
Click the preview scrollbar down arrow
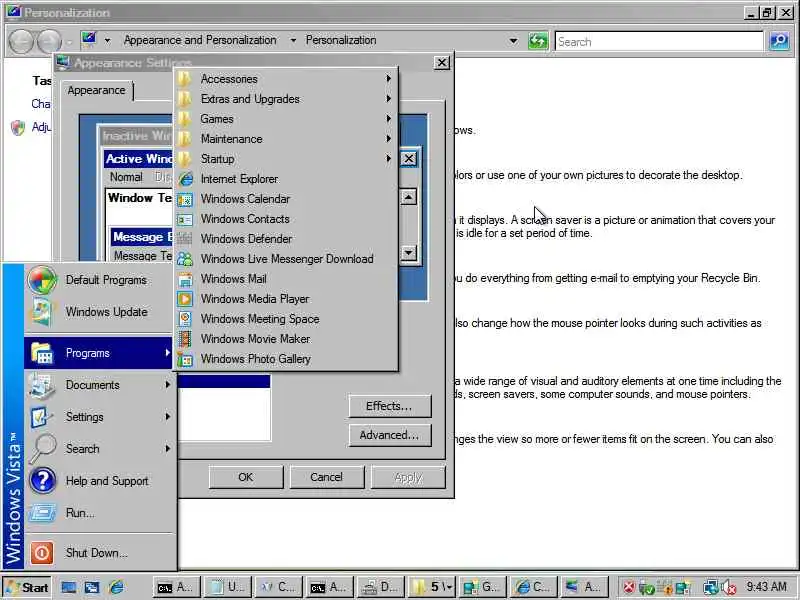[x=409, y=253]
